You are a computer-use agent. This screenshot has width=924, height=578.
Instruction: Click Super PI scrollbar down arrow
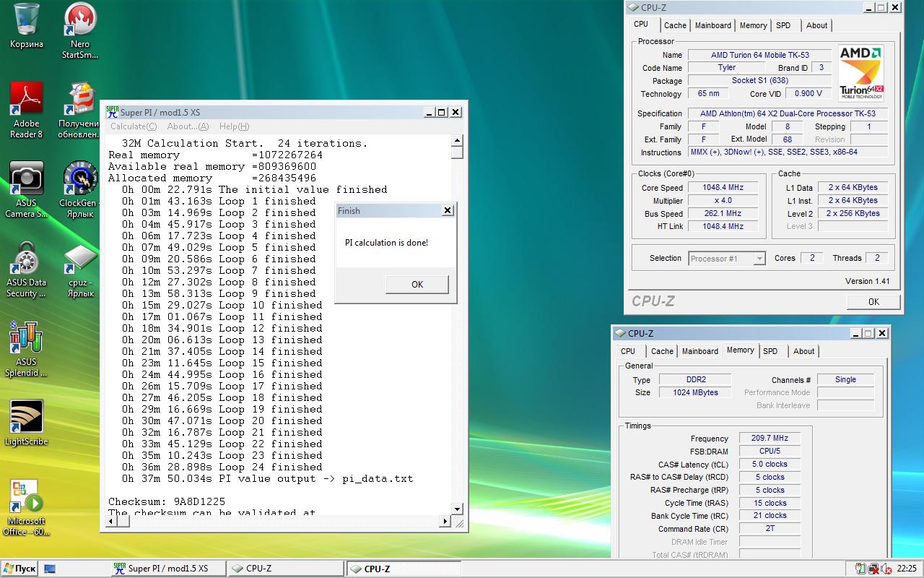coord(457,509)
